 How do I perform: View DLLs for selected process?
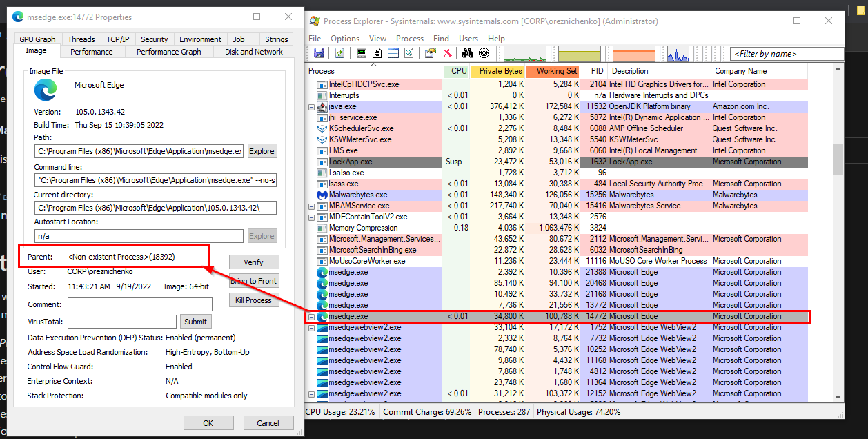(x=408, y=53)
